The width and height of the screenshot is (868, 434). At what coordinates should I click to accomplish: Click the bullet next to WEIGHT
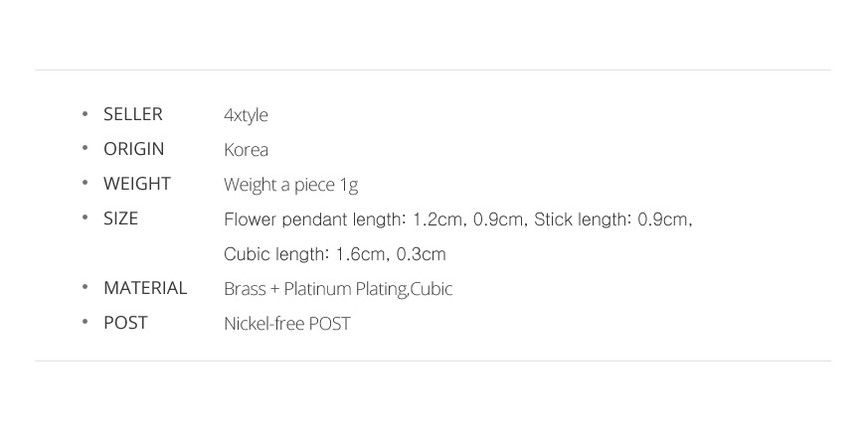(x=85, y=183)
